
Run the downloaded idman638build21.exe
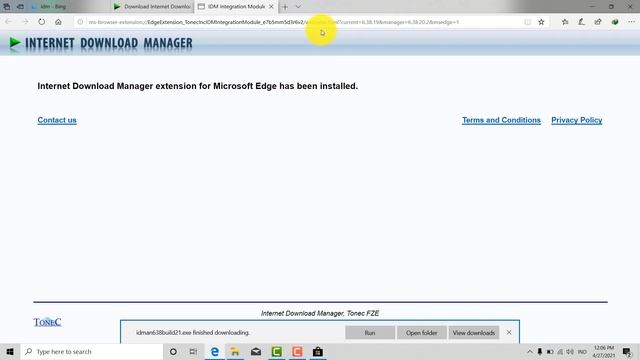(x=370, y=333)
